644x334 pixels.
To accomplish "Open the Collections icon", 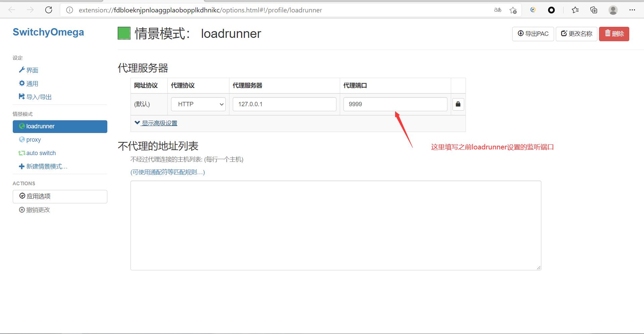I will pos(594,10).
